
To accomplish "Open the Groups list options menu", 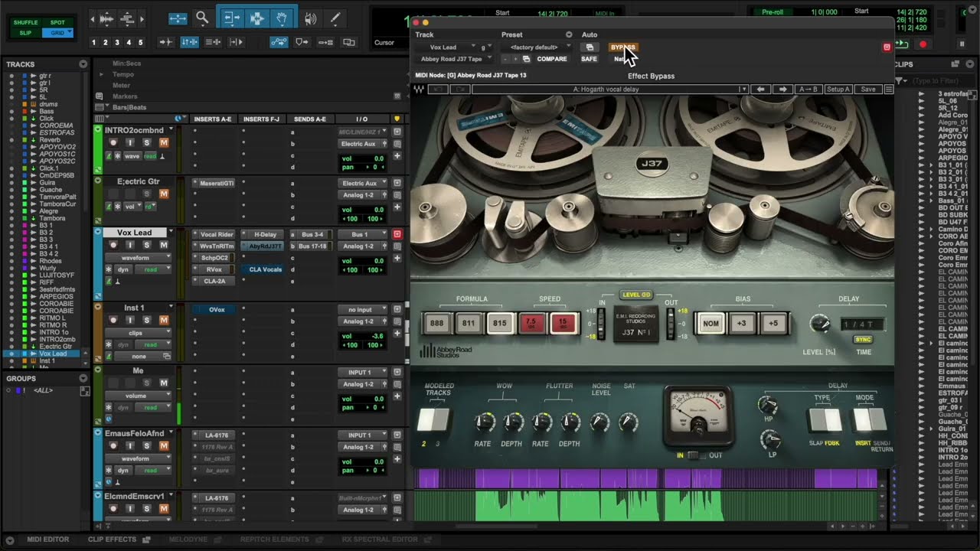I will pos(83,378).
